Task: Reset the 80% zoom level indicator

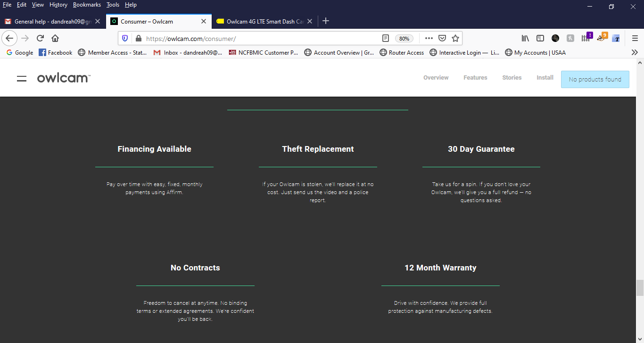Action: 404,39
